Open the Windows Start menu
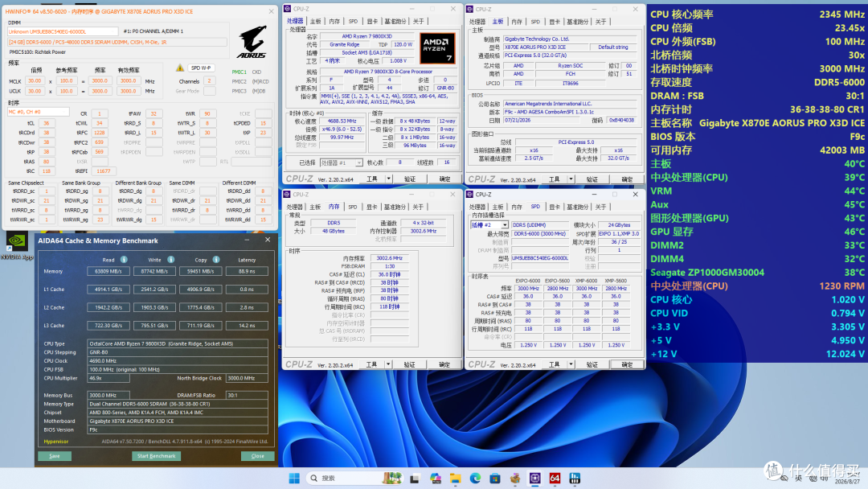Screen dimensions: 868x489 pos(294,478)
